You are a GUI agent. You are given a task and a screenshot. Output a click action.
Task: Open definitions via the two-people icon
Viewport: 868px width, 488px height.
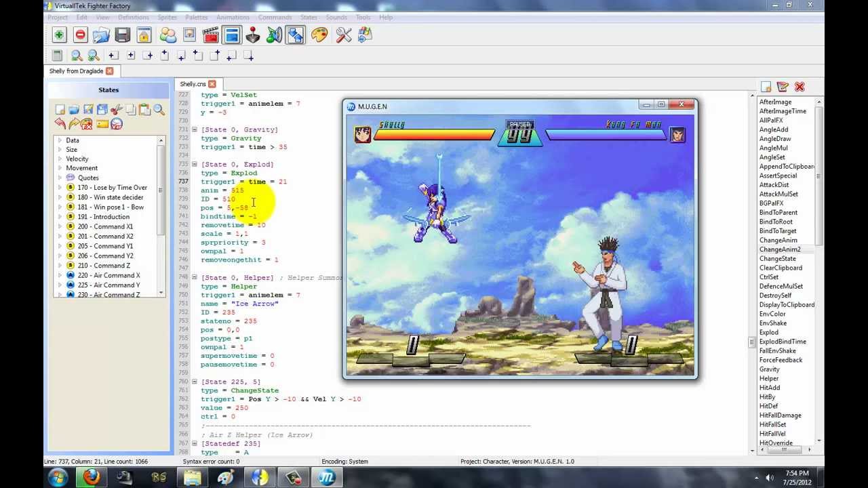(167, 35)
